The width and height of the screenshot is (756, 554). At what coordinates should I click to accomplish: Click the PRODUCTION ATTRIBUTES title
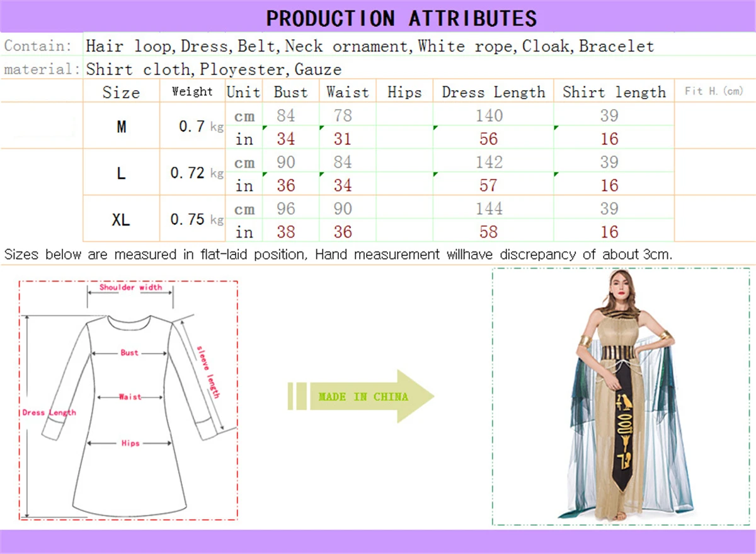pyautogui.click(x=401, y=17)
